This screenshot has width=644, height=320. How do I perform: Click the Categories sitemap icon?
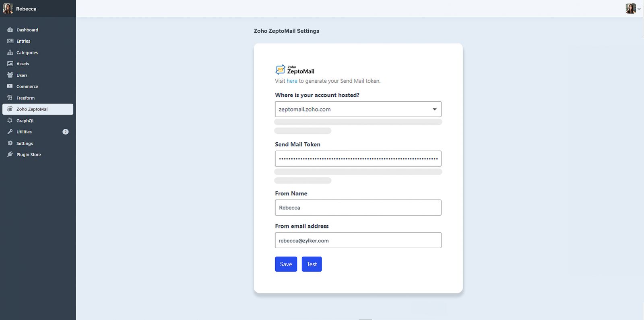tap(10, 52)
